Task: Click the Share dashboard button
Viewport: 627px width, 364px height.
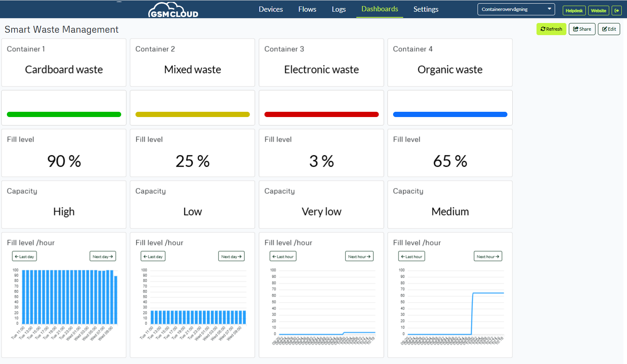Action: [x=582, y=29]
